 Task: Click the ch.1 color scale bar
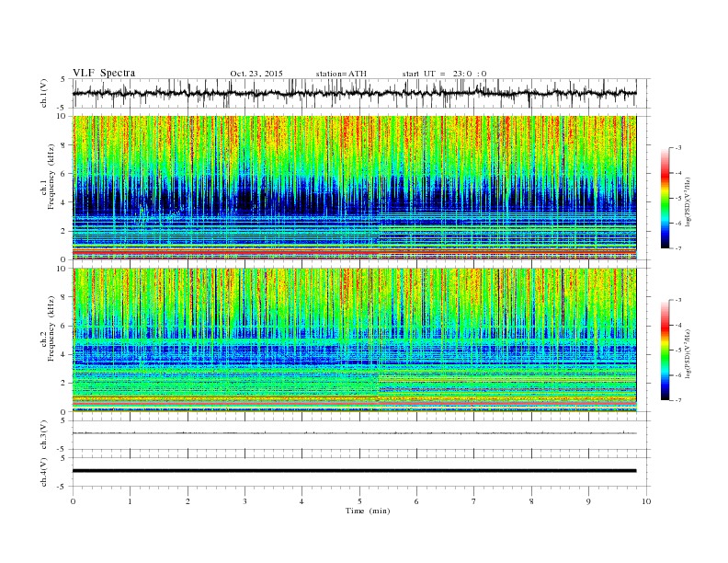point(665,199)
